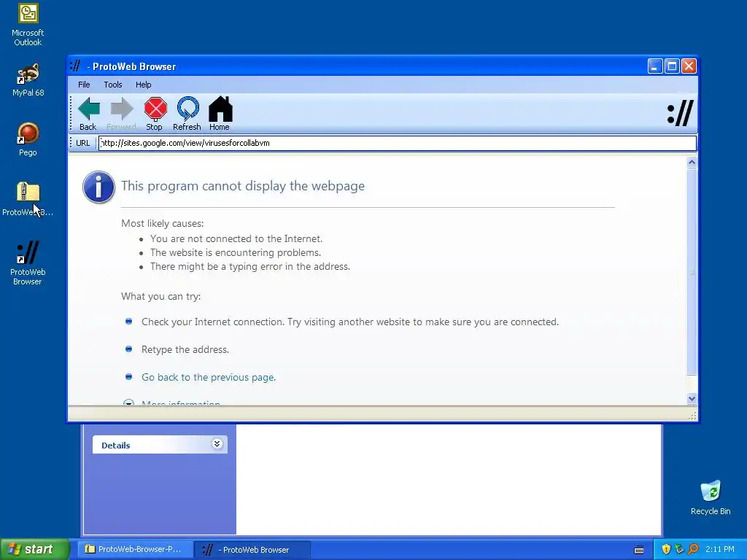Select the MyPal 68 desktop icon

28,79
